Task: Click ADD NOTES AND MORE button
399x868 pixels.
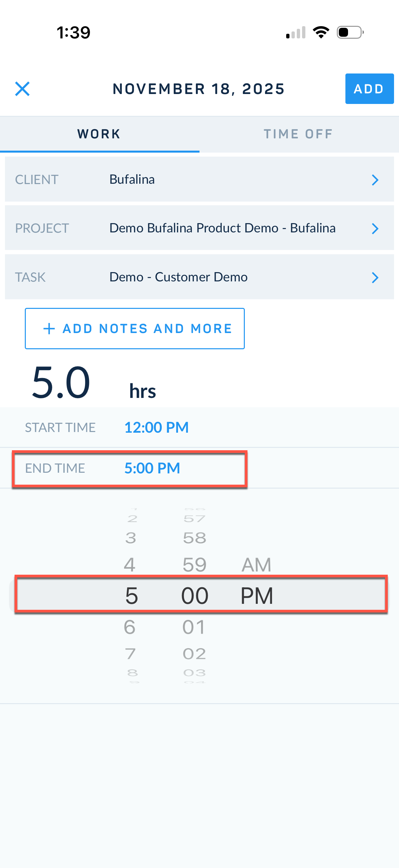Action: point(135,328)
